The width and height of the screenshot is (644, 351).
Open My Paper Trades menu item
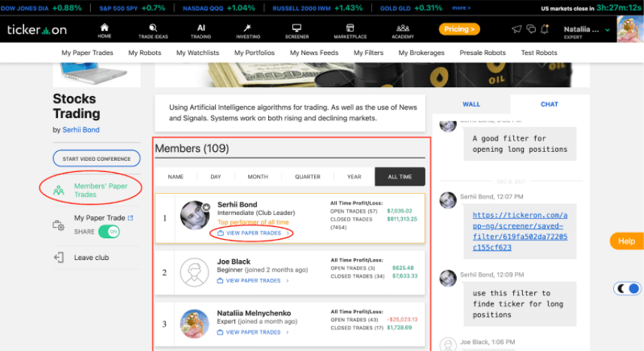(x=87, y=53)
